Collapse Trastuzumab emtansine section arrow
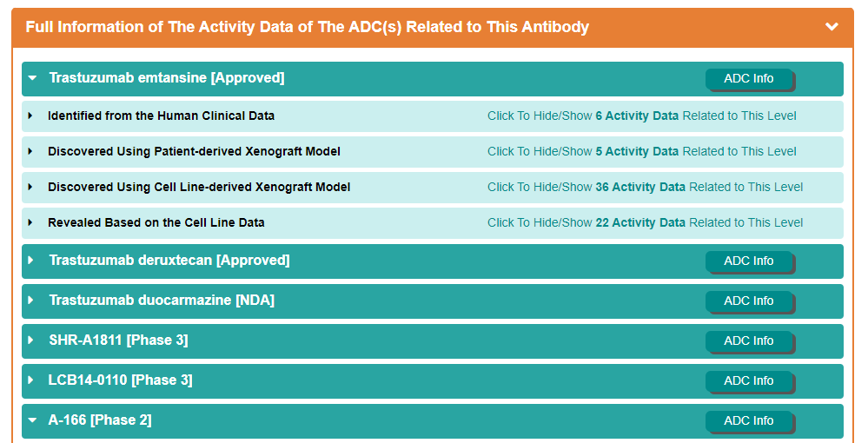The image size is (868, 443). point(32,78)
